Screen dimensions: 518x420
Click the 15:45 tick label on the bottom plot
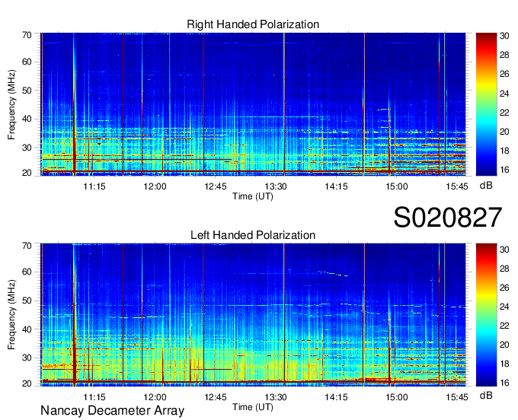457,397
